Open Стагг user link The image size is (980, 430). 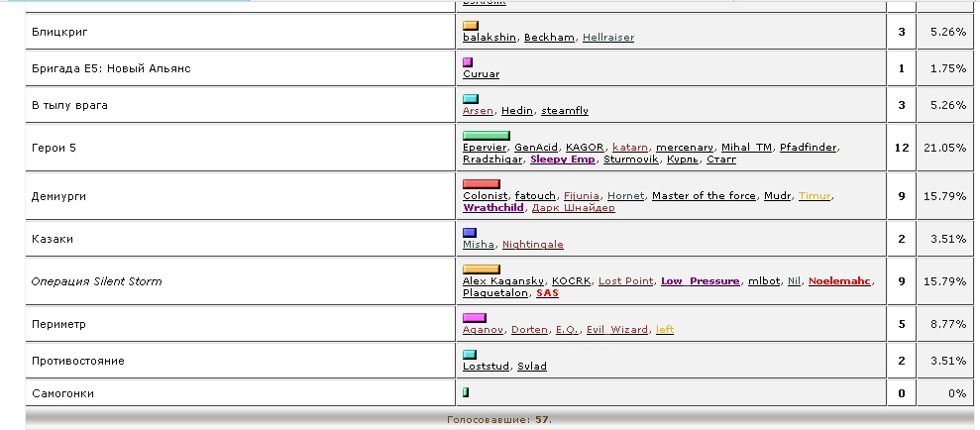[x=721, y=160]
